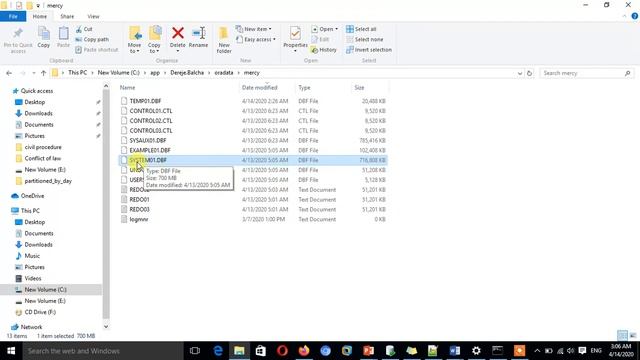Expand the New item dropdown
640x360 pixels.
[253, 29]
